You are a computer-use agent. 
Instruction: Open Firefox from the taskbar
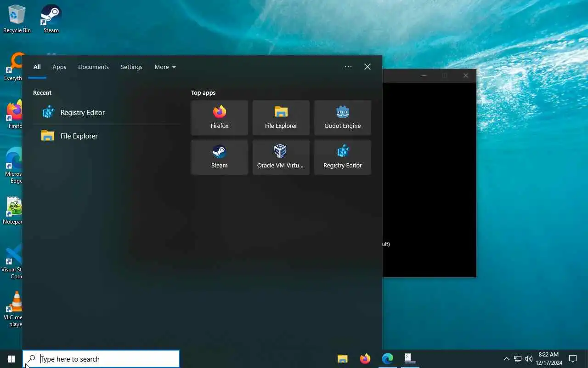[365, 359]
